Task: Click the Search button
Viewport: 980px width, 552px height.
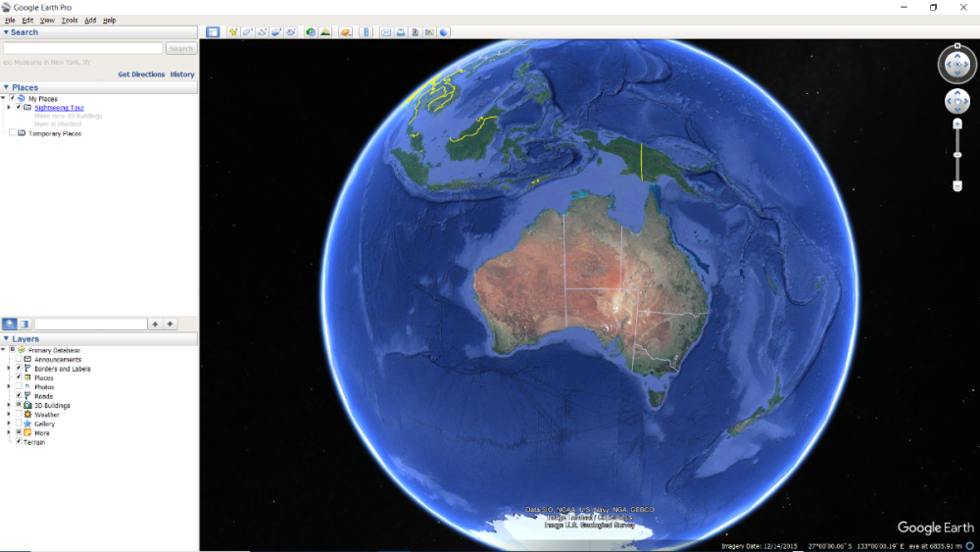Action: click(x=181, y=48)
